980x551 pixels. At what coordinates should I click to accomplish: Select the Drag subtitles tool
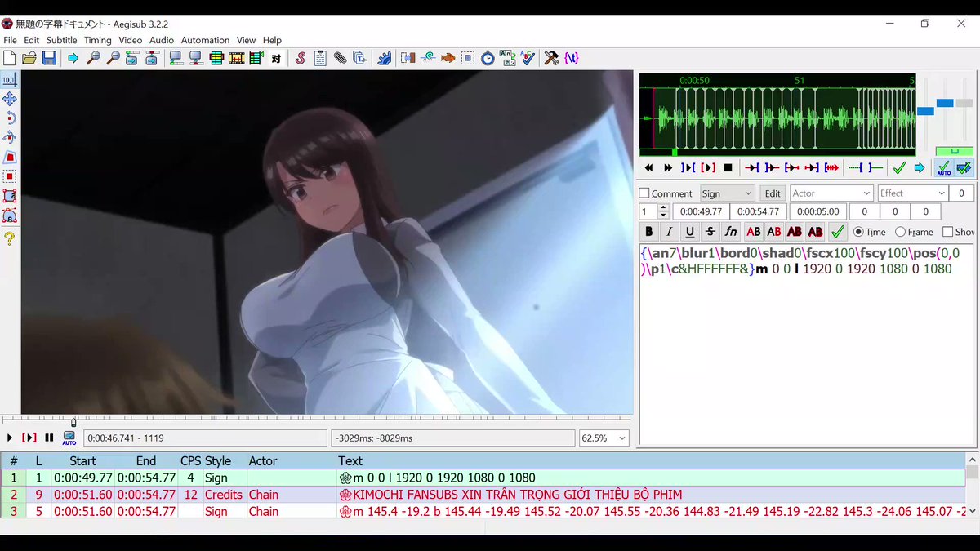[x=10, y=99]
